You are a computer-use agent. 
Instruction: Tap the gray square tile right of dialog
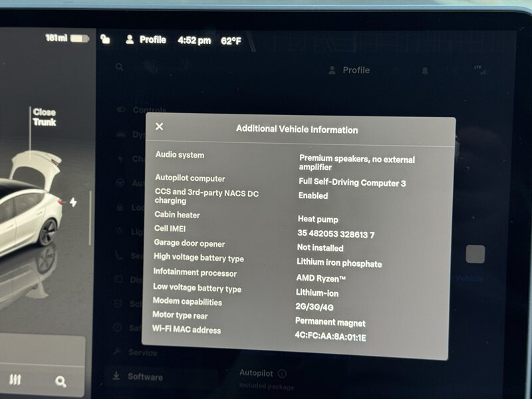point(475,254)
